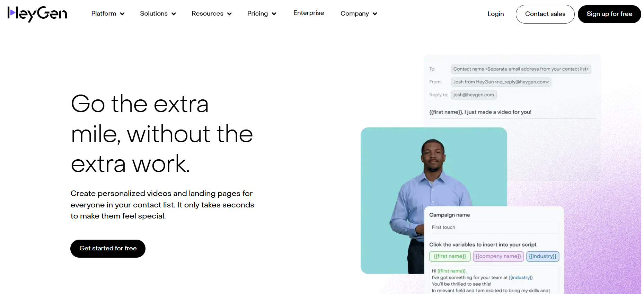Click the email subject line text

(x=480, y=112)
